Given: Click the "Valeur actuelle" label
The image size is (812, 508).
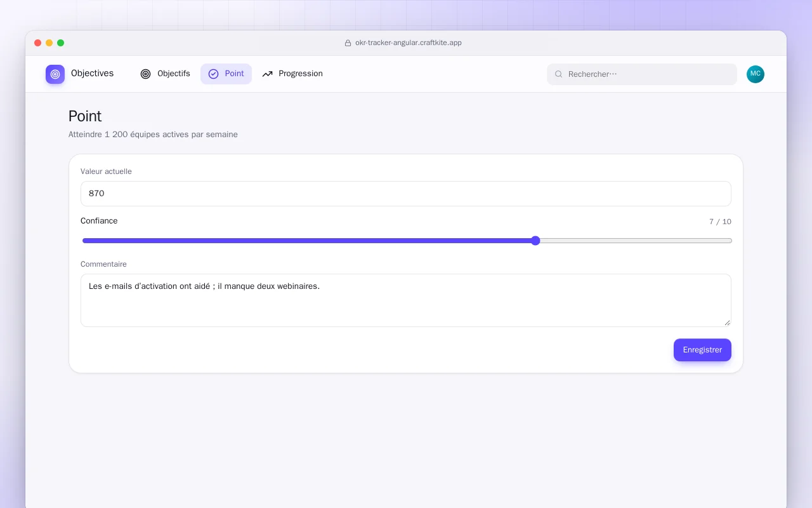Looking at the screenshot, I should click(x=106, y=171).
